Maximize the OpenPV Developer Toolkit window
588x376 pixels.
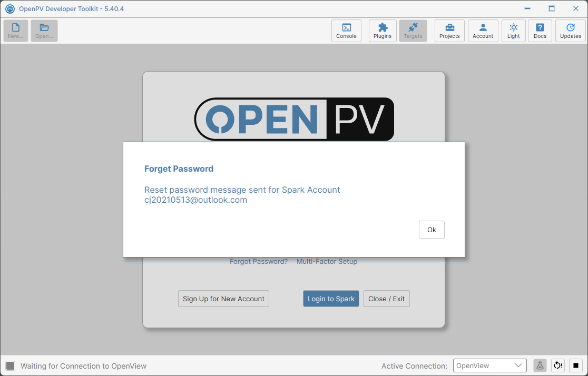552,8
